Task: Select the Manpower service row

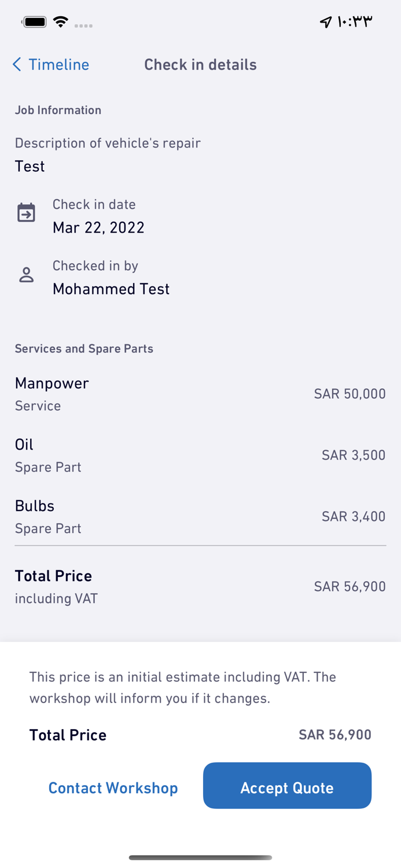Action: click(x=200, y=393)
